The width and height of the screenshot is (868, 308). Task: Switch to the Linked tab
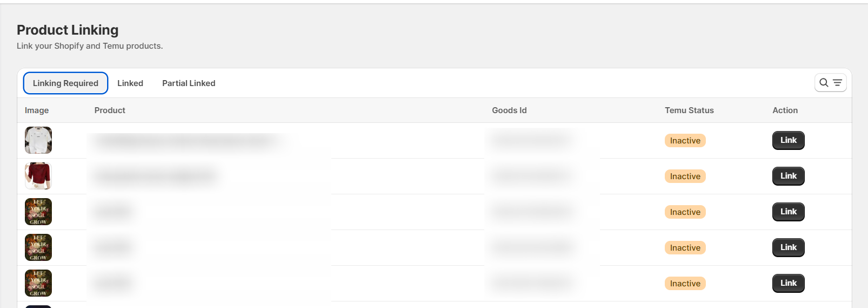point(130,83)
